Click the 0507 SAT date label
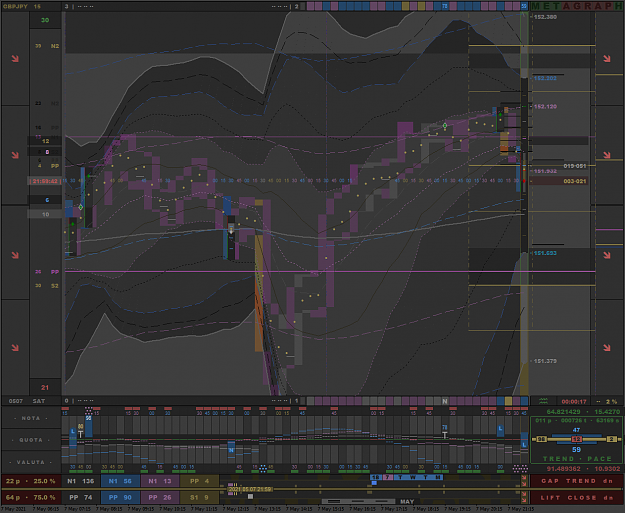Screen dimensions: 625x513 click(x=27, y=401)
